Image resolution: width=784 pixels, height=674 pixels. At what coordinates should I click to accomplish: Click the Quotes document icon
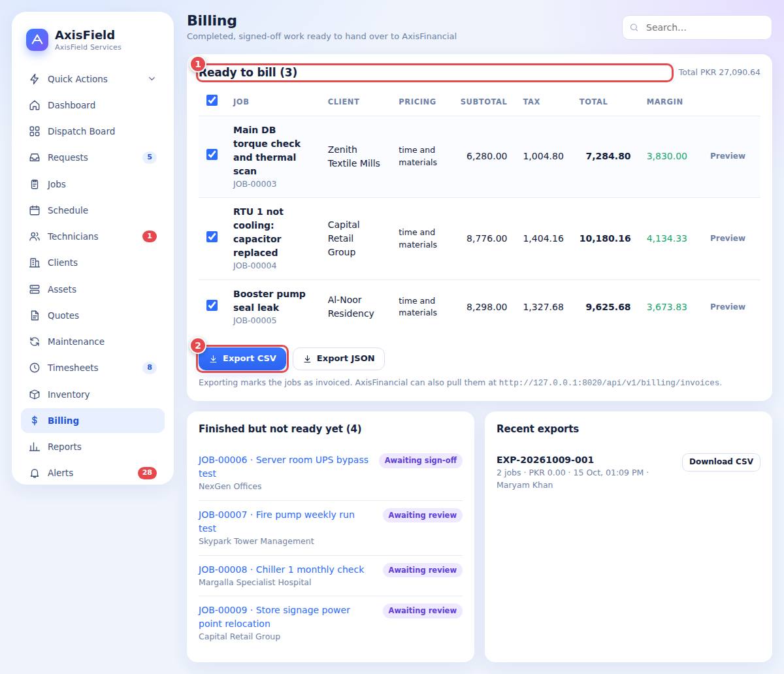click(x=35, y=315)
